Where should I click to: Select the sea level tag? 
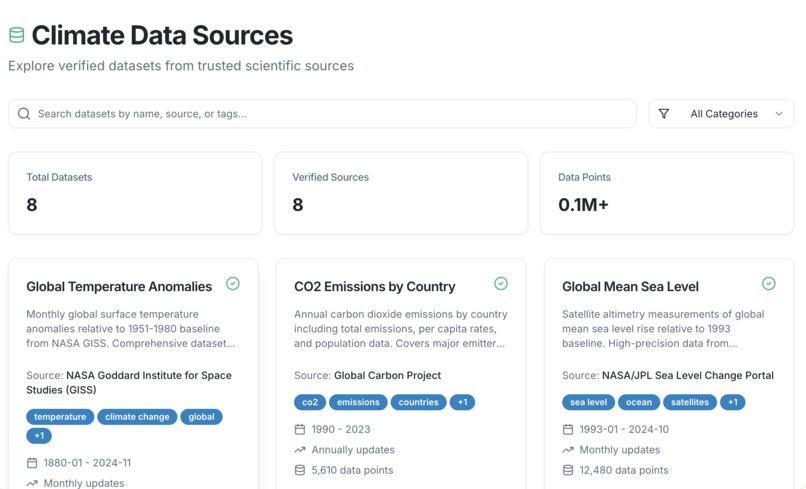[x=589, y=402]
